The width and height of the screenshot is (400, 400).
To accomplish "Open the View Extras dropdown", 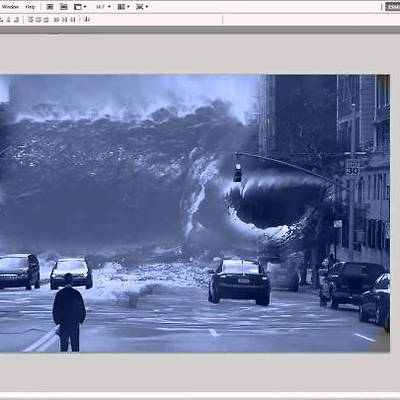I will pyautogui.click(x=80, y=7).
